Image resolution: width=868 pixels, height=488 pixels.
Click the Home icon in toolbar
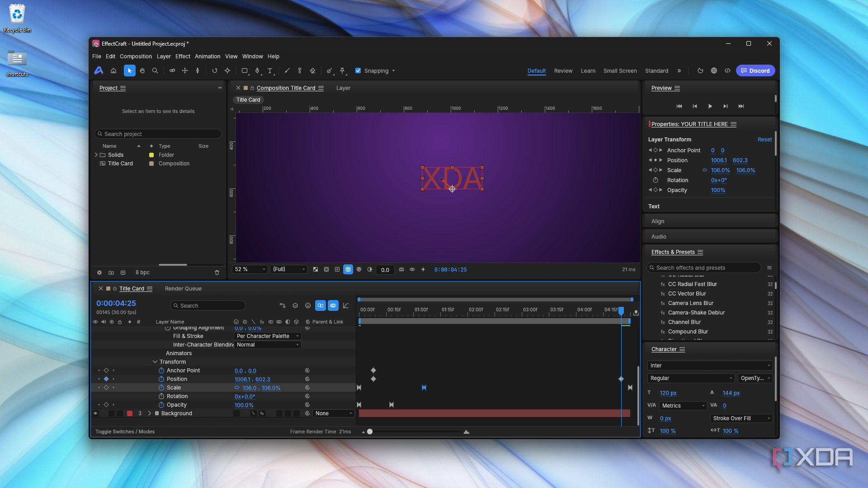point(113,70)
